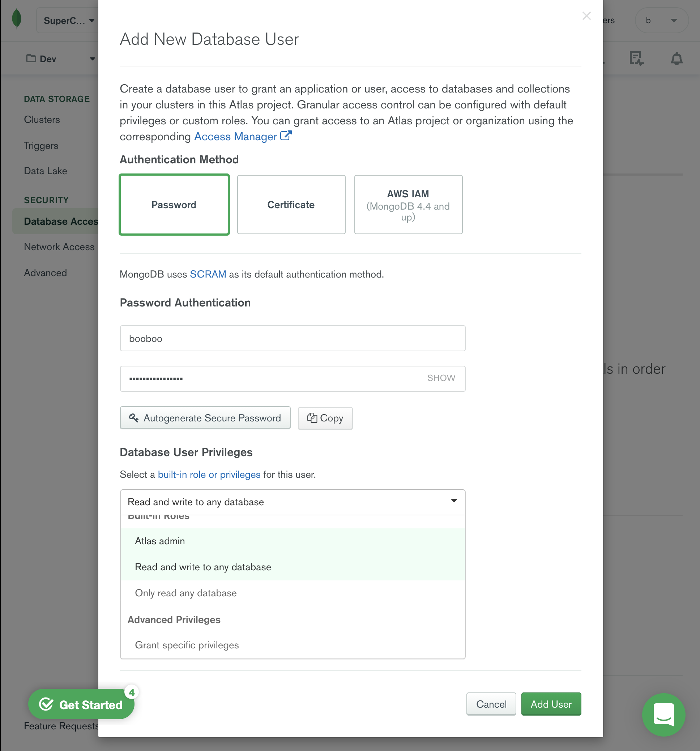Screen dimensions: 700x751
Task: Choose AWS IAM authentication method
Action: coord(408,205)
